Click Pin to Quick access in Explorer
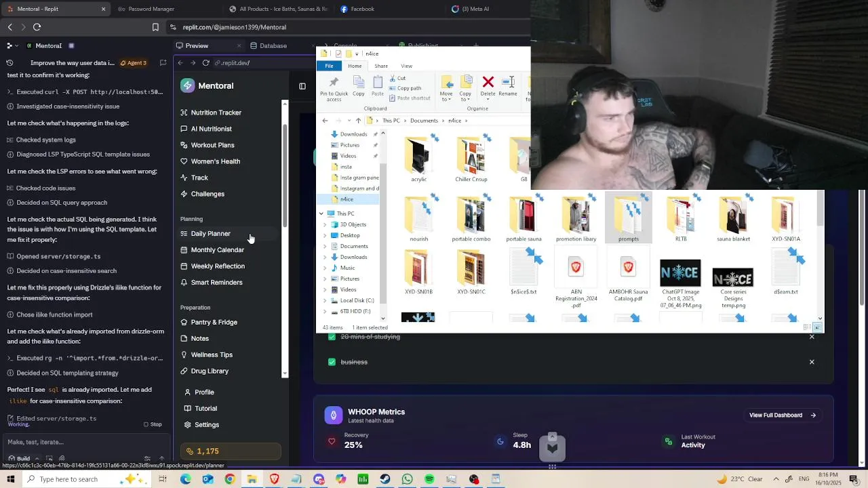 (334, 89)
